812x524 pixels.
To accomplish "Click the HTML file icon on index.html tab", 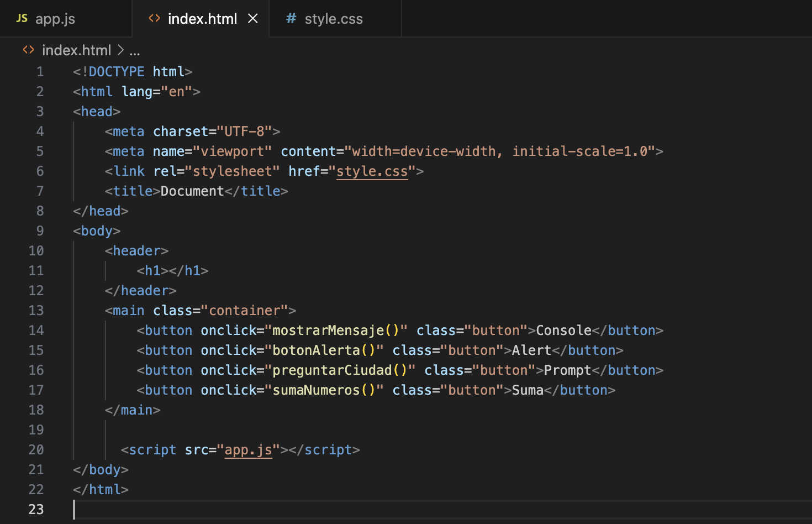I will pyautogui.click(x=154, y=18).
